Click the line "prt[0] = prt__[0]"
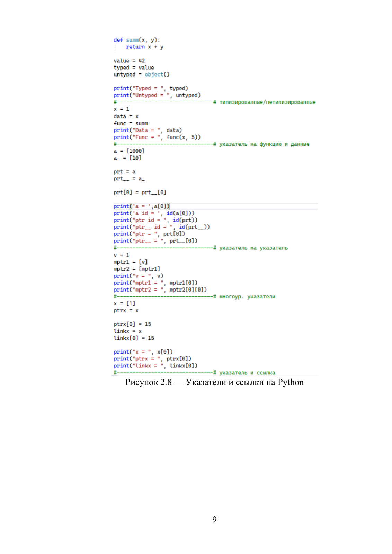Viewport: 392px width, 554px height. (x=140, y=193)
